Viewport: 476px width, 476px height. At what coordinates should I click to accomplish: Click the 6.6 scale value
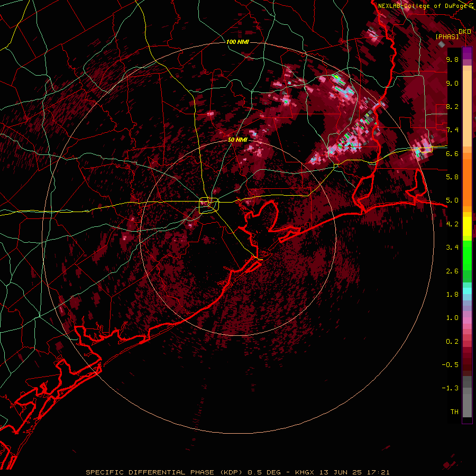(x=452, y=153)
